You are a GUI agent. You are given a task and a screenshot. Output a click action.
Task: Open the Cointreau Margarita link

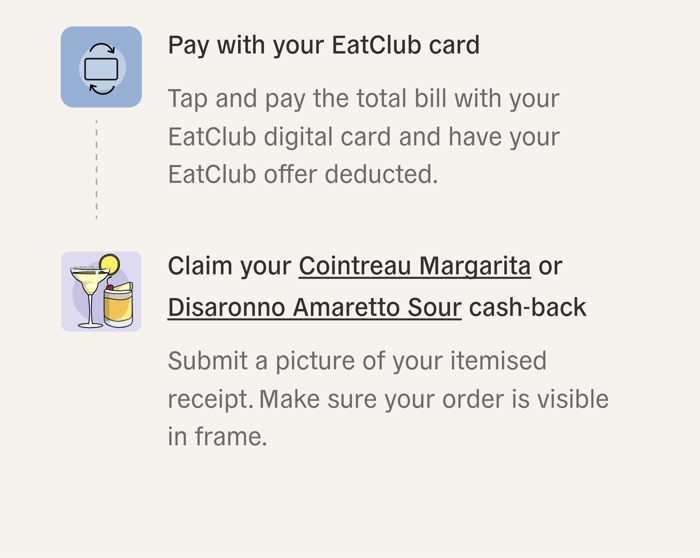[414, 266]
